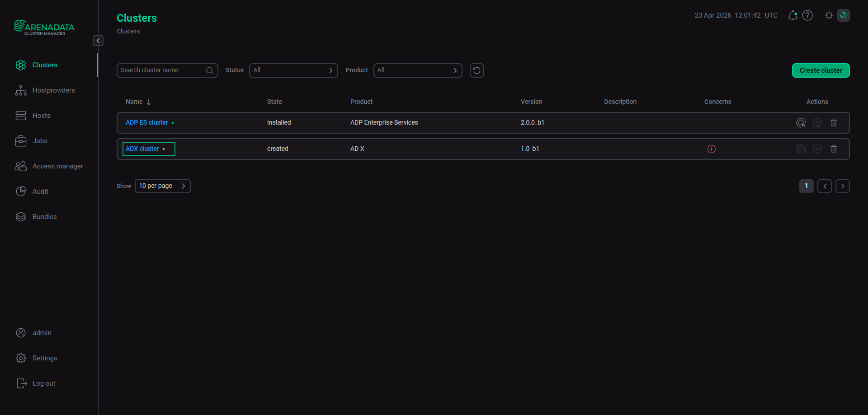868x415 pixels.
Task: Click the search magnifier icon
Action: click(x=210, y=70)
